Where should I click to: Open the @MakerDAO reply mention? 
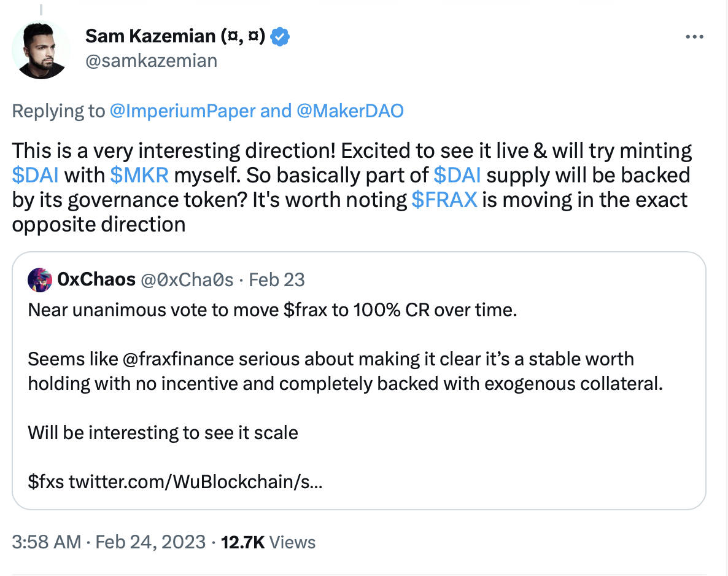[x=349, y=111]
